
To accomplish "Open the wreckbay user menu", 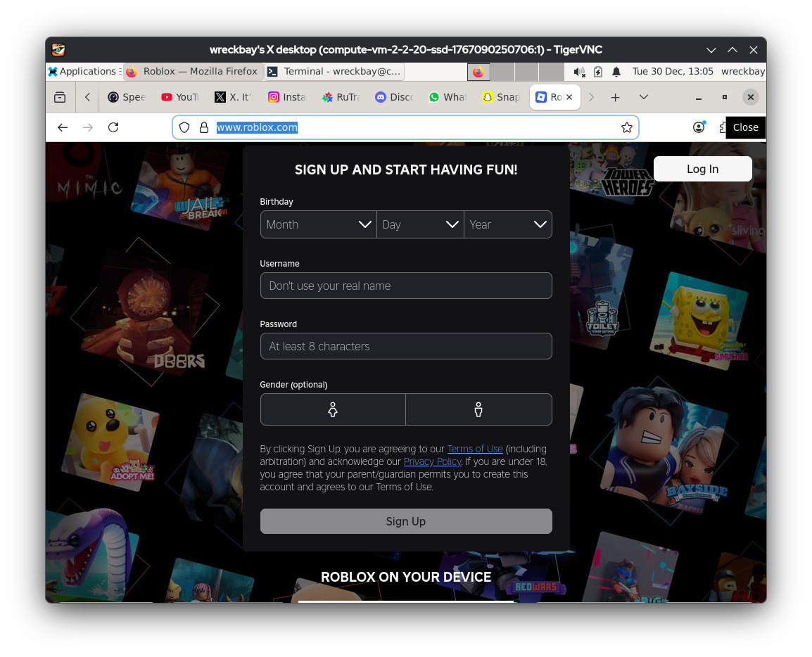I will 742,72.
